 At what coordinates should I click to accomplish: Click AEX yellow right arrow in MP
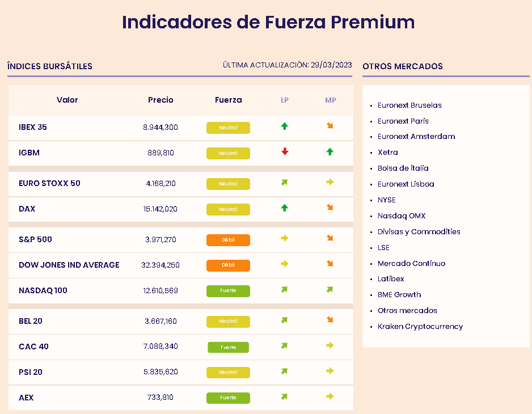click(x=330, y=397)
